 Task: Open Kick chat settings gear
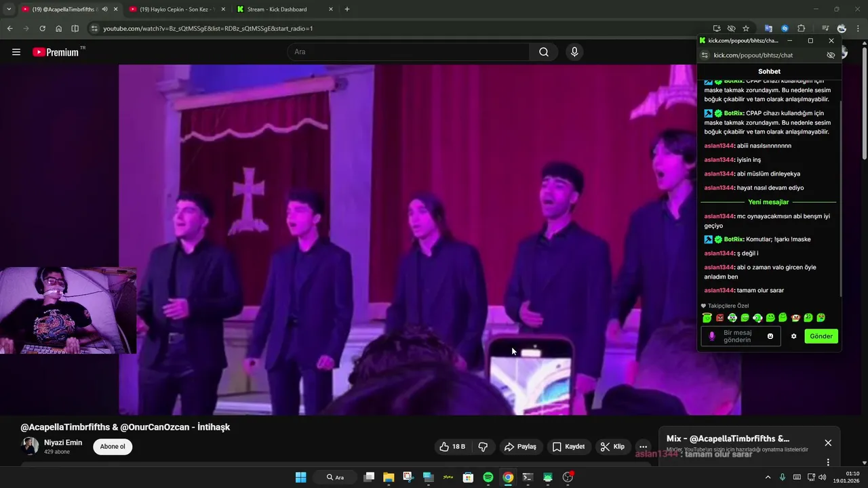793,336
